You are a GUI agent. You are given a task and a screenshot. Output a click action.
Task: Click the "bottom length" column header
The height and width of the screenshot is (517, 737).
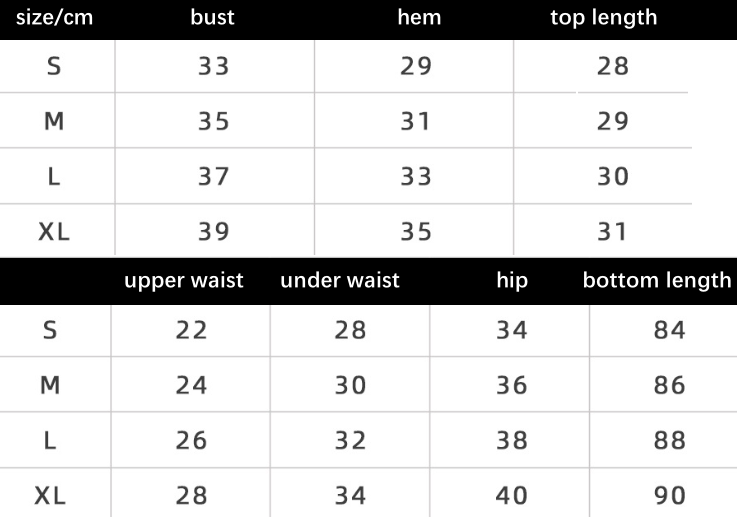(657, 280)
